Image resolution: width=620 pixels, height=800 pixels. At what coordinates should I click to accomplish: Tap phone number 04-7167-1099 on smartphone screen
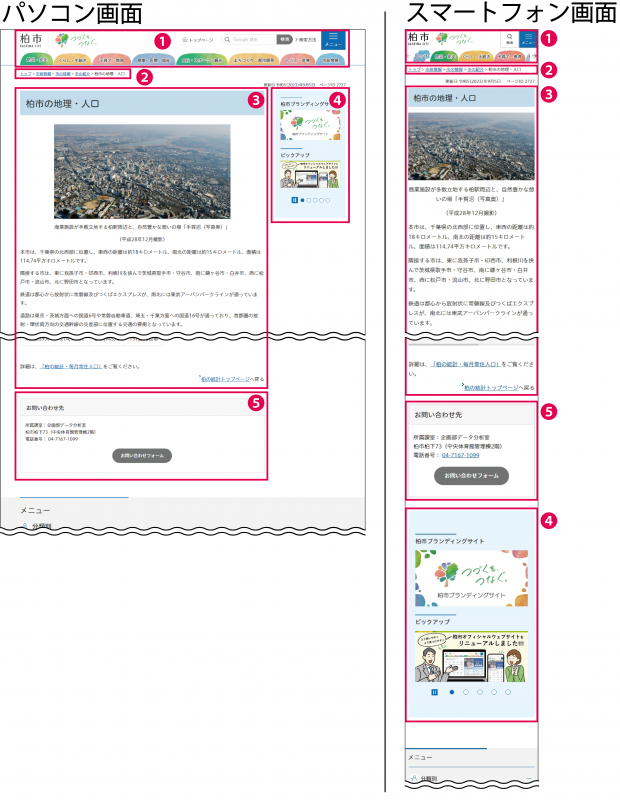click(x=460, y=455)
